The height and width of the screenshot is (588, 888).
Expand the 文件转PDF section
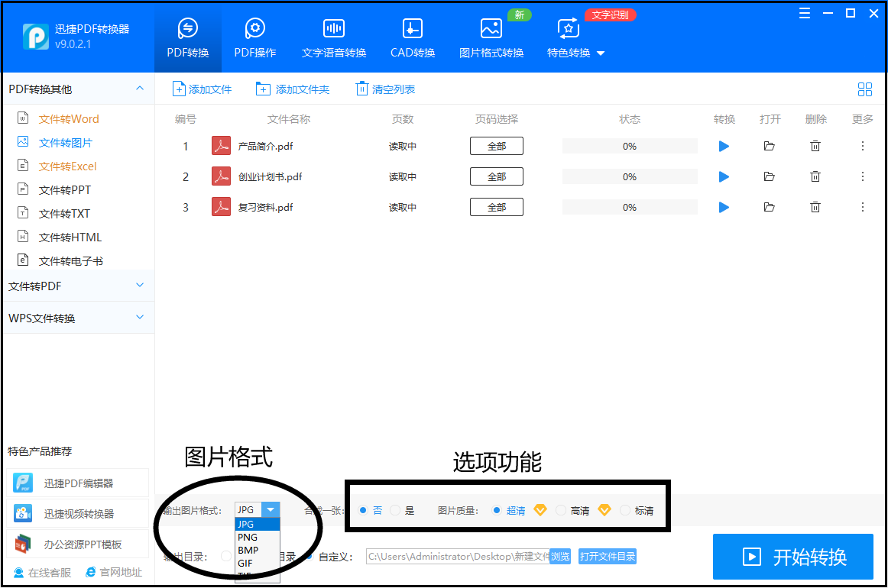(x=140, y=286)
